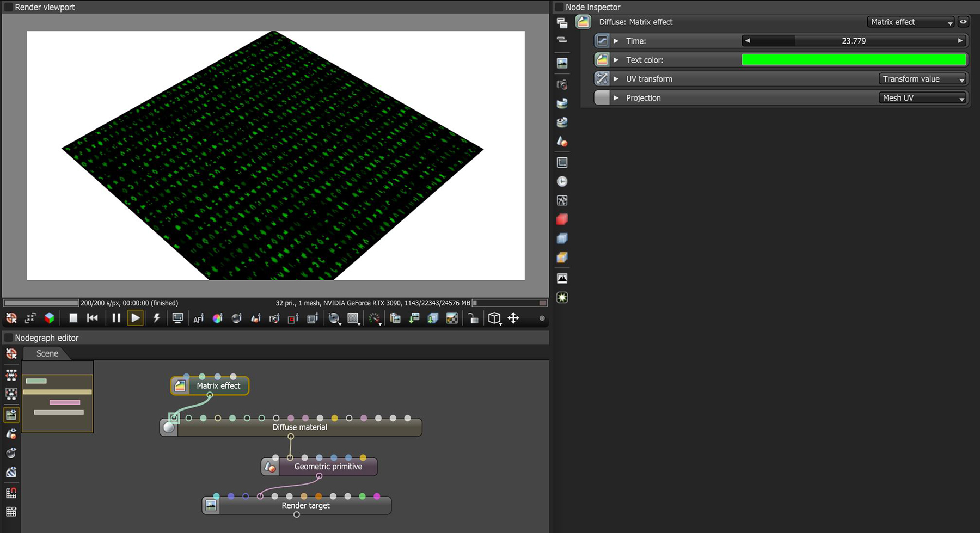Screen dimensions: 980x533
Task: Toggle the material preview eye icon
Action: (x=11, y=453)
